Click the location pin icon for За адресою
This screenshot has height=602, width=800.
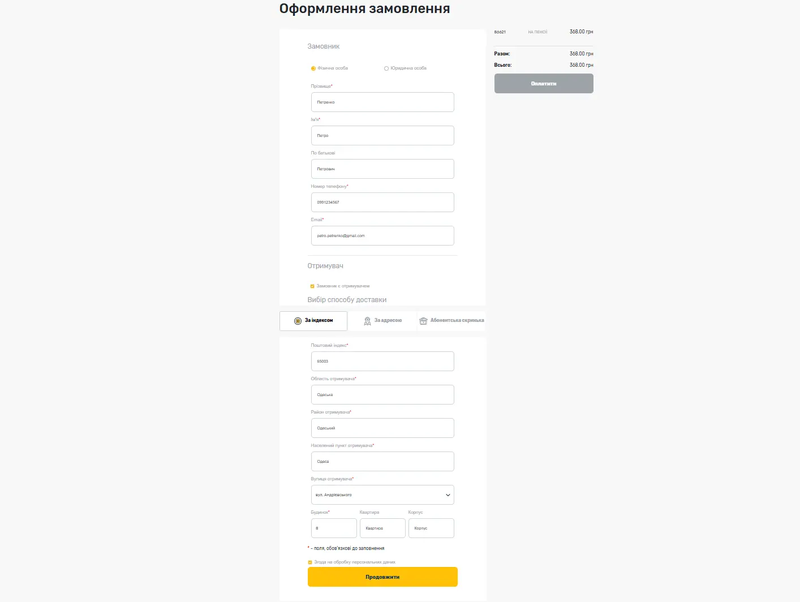(x=367, y=321)
